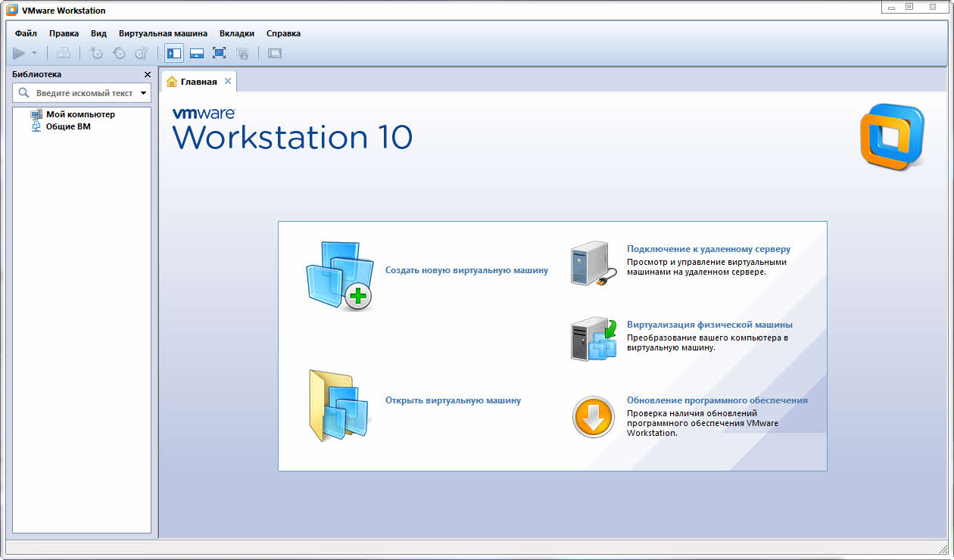Viewport: 954px width, 560px height.
Task: Open the Справка menu
Action: [283, 33]
